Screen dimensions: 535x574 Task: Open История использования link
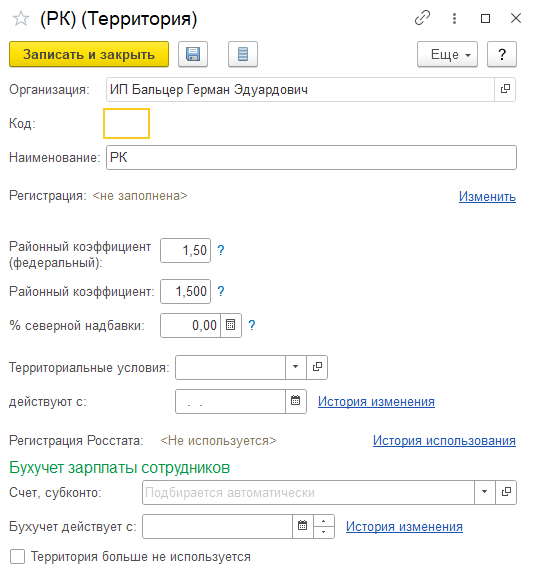(x=444, y=441)
